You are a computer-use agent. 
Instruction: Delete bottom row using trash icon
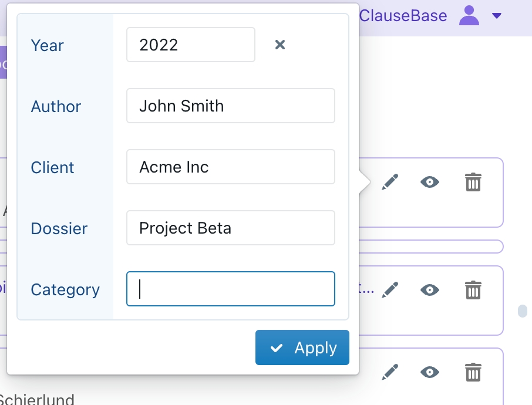tap(473, 372)
